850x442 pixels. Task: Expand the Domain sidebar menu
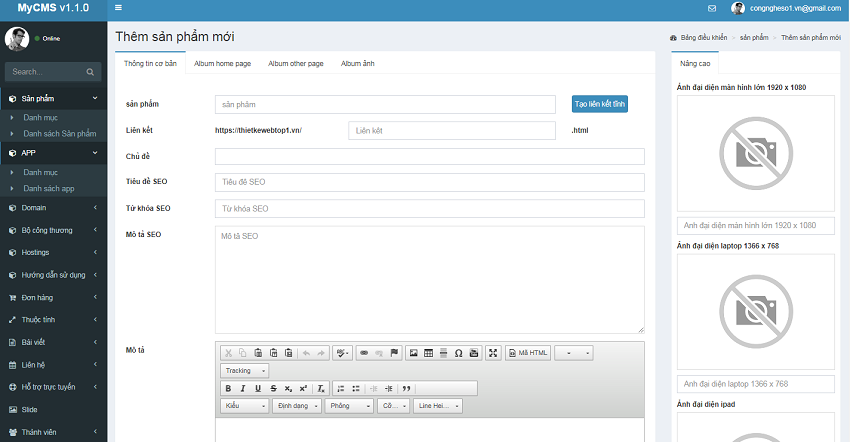(x=53, y=208)
